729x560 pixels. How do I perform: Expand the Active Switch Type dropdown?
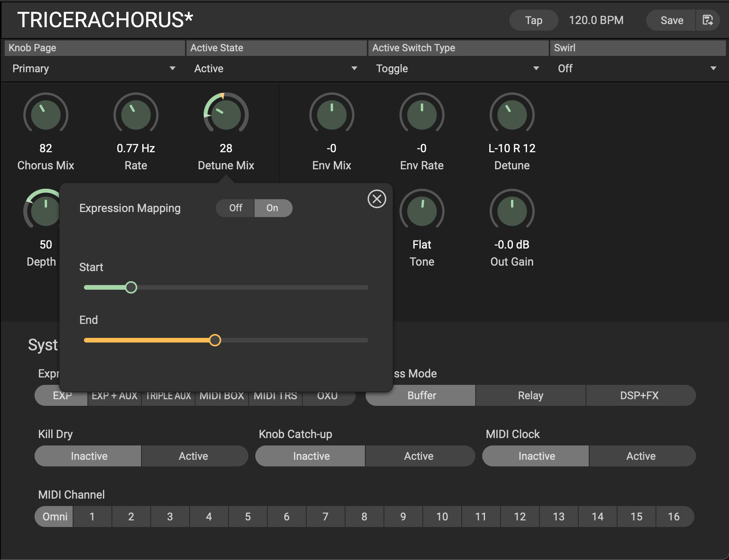tap(457, 69)
